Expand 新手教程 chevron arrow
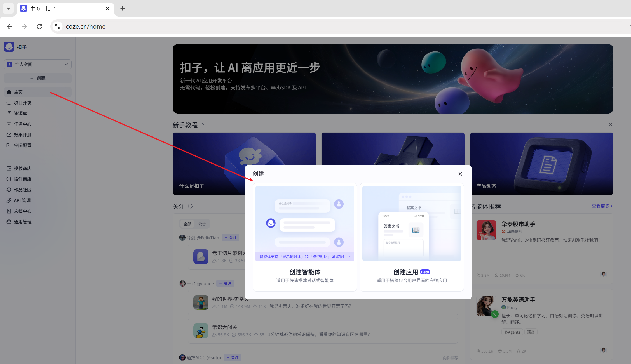Screen dimensions: 631x364 click(203, 125)
